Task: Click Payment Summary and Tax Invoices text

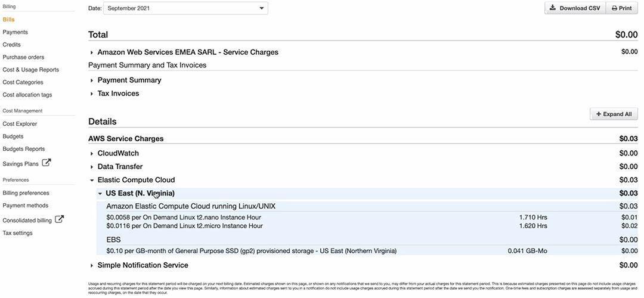Action: [x=147, y=66]
